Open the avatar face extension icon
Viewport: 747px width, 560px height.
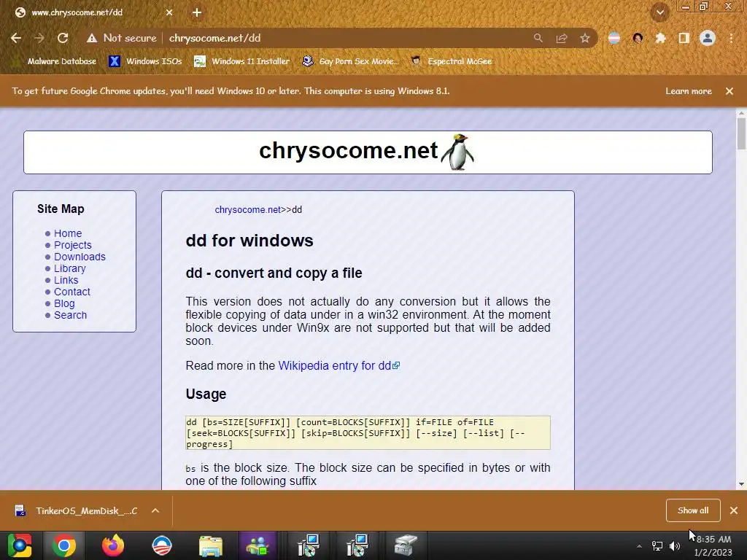638,38
